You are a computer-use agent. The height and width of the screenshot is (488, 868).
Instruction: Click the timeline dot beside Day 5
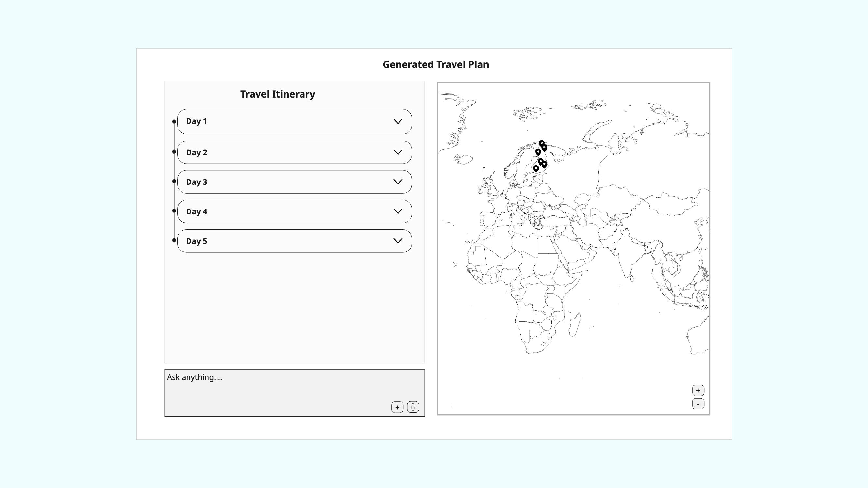pyautogui.click(x=174, y=240)
